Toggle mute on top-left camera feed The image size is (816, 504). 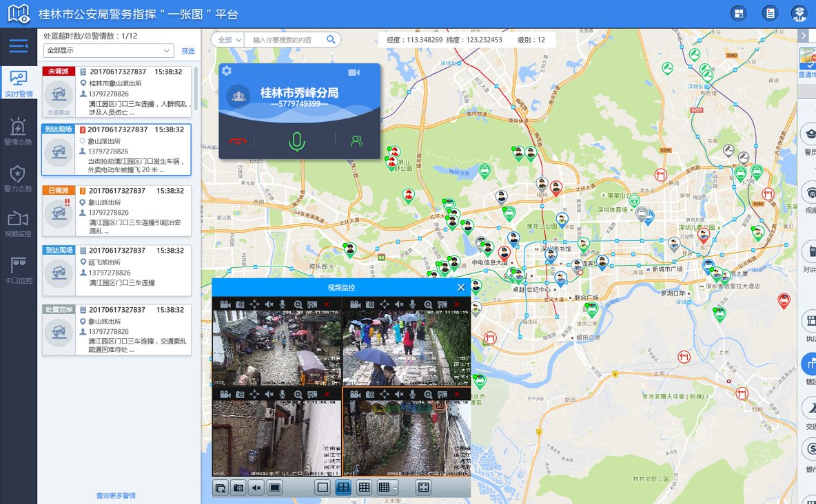click(x=269, y=304)
